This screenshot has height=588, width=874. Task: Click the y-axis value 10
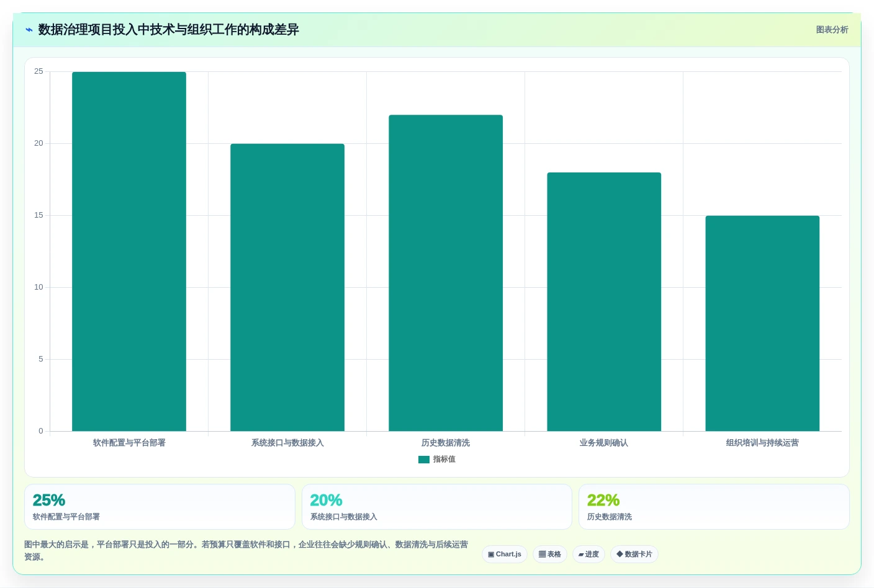tap(38, 287)
